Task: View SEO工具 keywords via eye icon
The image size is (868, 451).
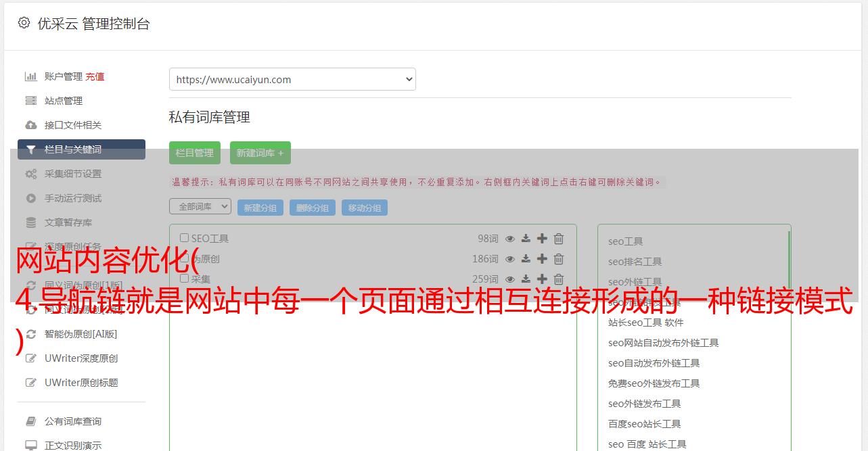Action: (510, 239)
